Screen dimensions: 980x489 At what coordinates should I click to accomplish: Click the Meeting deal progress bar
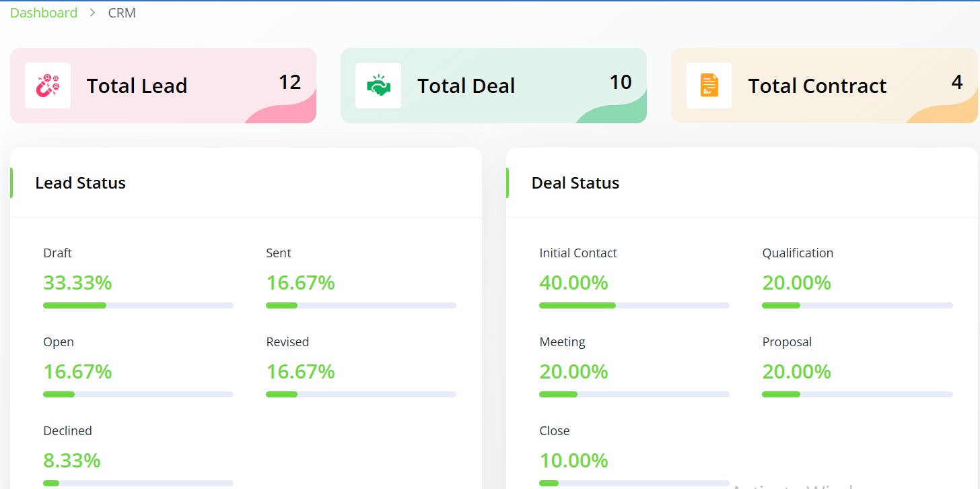(634, 395)
